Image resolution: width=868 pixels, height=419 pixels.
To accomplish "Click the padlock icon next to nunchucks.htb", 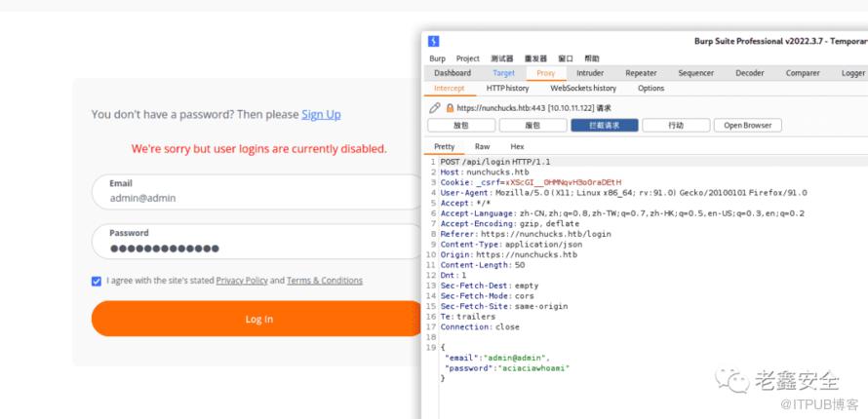I will coord(450,108).
